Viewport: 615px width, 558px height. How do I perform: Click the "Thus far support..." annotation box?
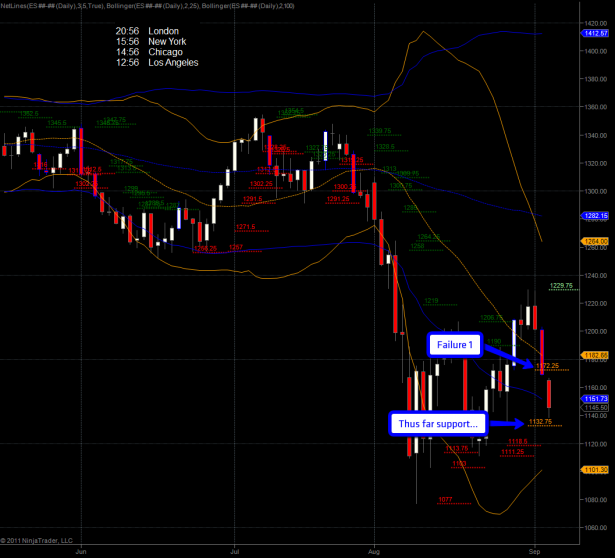click(x=439, y=422)
